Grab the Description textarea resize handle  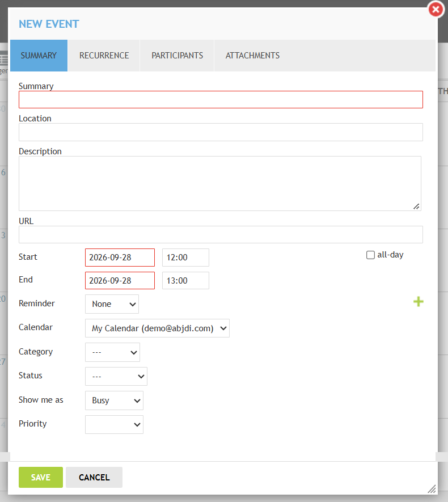tap(416, 206)
